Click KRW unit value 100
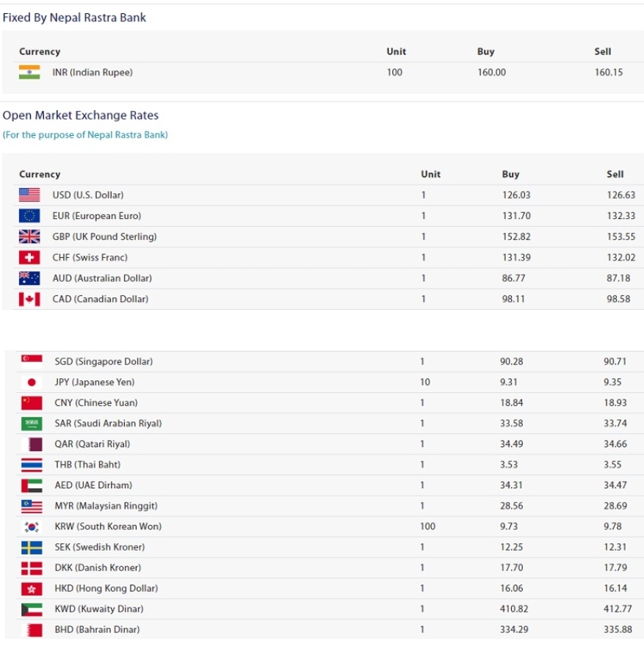This screenshot has width=644, height=658. coord(428,527)
